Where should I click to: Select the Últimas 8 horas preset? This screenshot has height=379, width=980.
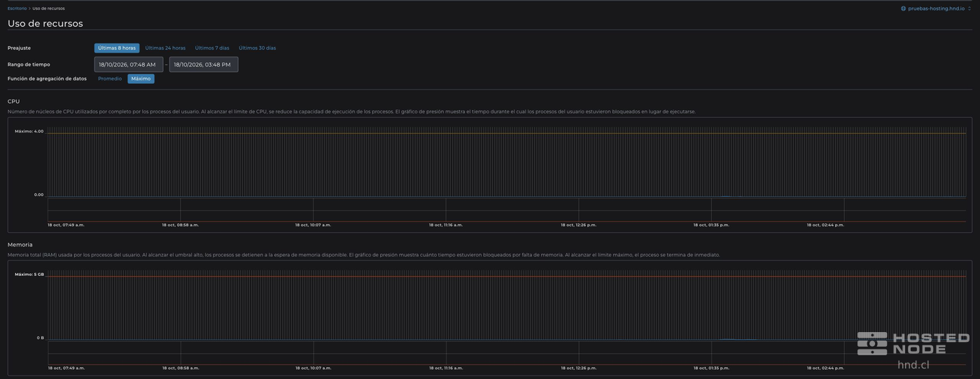pyautogui.click(x=117, y=48)
